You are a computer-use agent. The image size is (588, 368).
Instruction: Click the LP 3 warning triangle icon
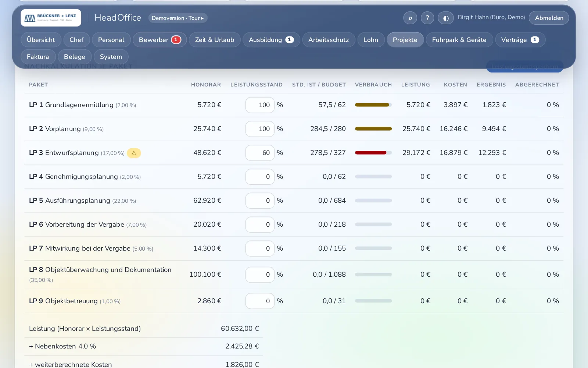[x=134, y=153]
